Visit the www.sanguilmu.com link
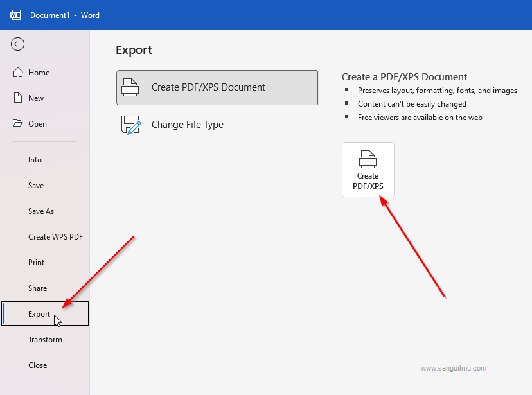The width and height of the screenshot is (532, 395). [454, 368]
